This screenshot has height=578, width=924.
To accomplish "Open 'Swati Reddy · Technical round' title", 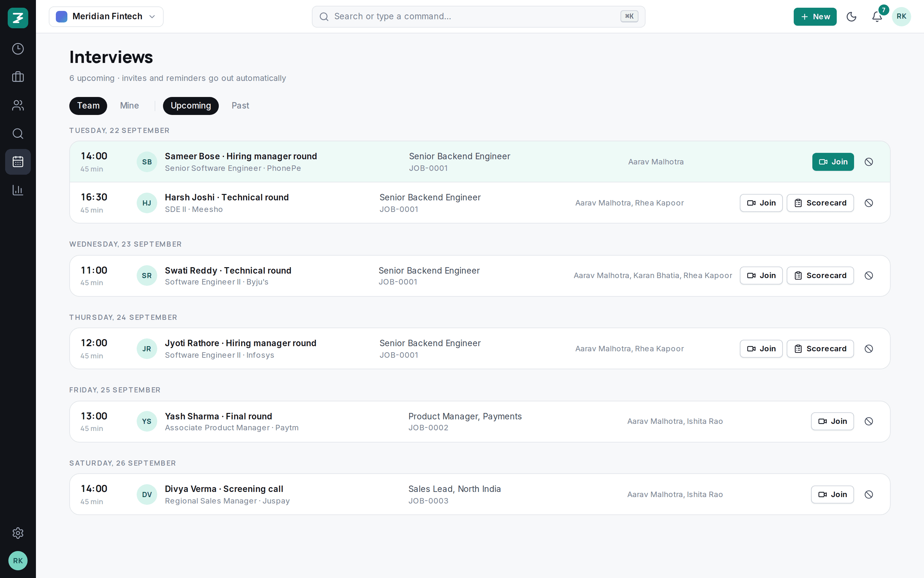I will pos(228,270).
